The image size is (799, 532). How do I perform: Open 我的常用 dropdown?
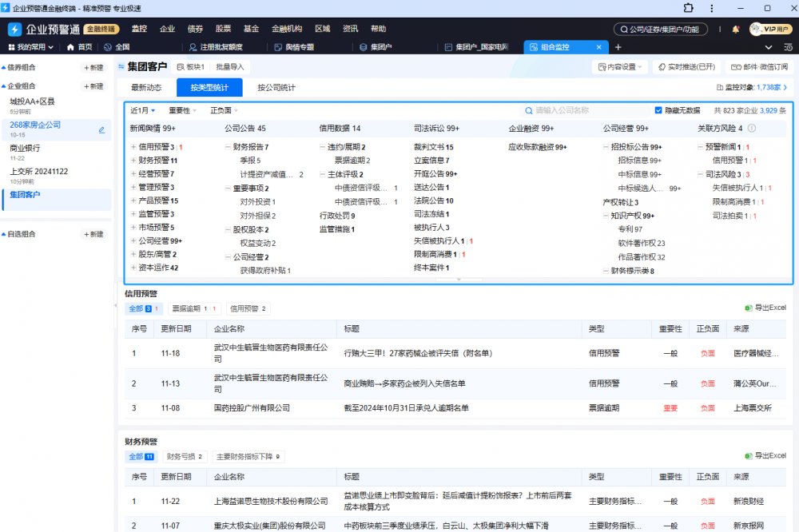[30, 47]
